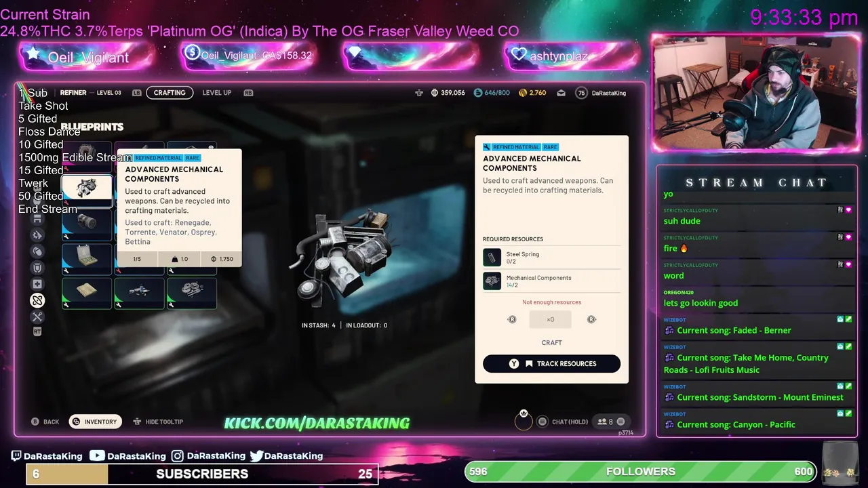Click the STREAM CHAT header

(x=757, y=182)
